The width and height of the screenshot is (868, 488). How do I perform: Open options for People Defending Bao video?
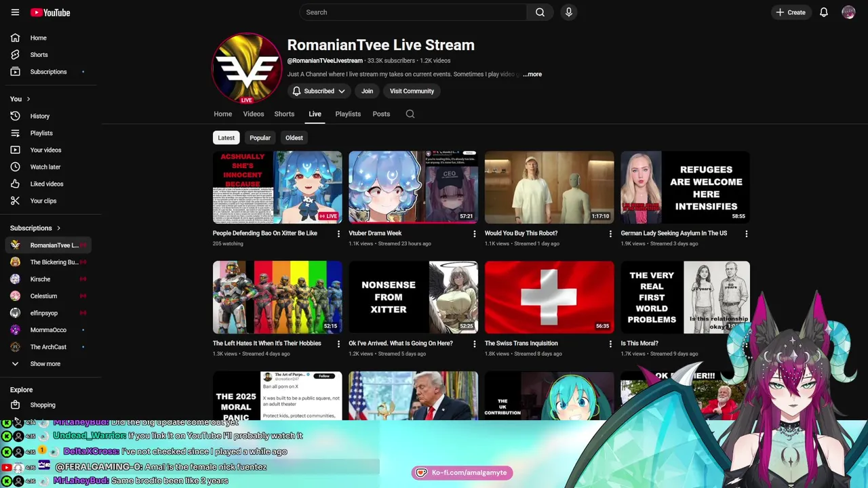click(x=338, y=234)
